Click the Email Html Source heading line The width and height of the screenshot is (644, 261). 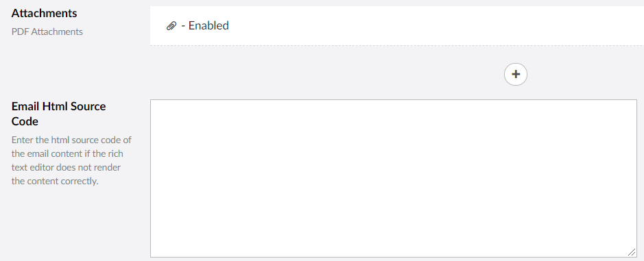(x=58, y=106)
